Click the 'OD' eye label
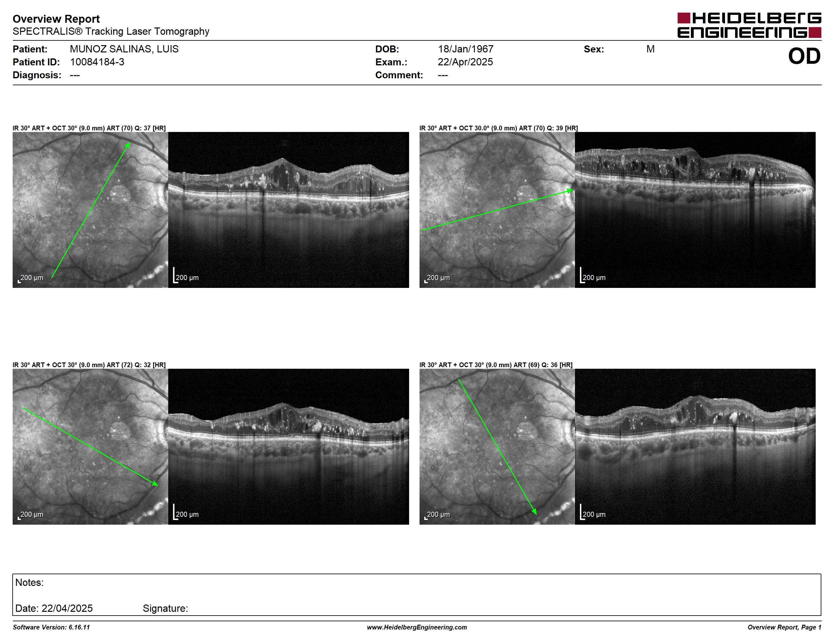Viewport: 834px width, 644px height. point(804,56)
